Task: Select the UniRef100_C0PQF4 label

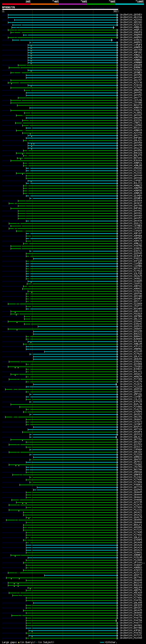Action: coord(131,45)
